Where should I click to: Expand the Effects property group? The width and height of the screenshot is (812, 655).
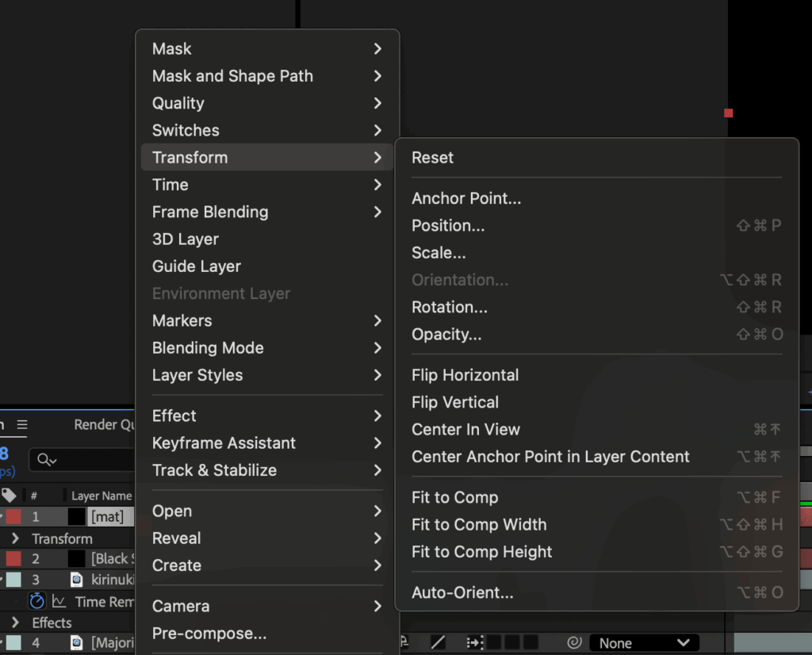click(x=15, y=622)
